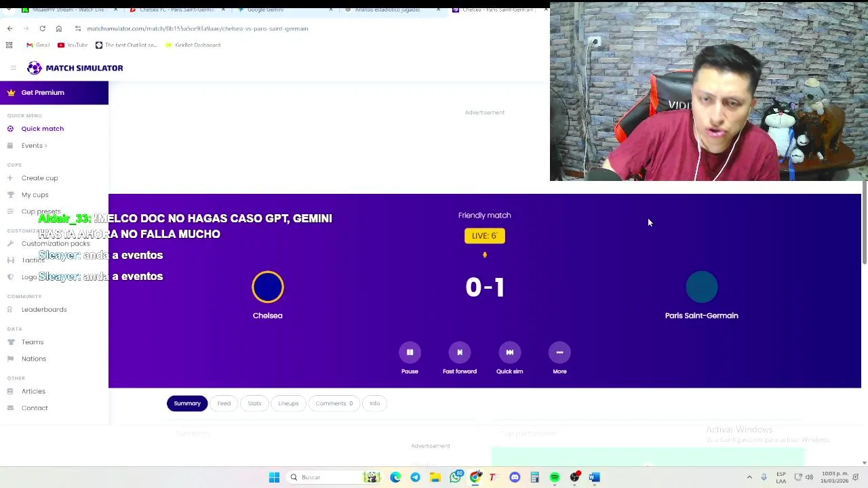Open the volume tray icon
The height and width of the screenshot is (488, 868).
click(809, 477)
